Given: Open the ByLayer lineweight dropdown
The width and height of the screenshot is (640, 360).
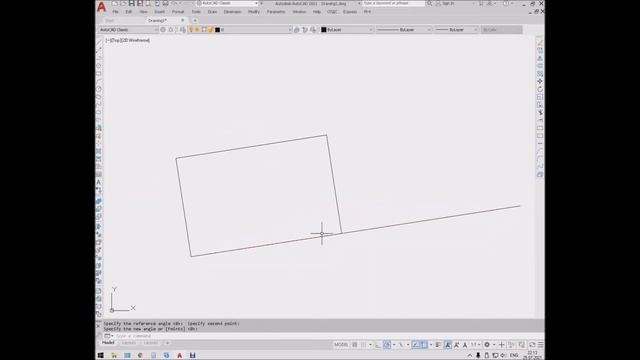Looking at the screenshot, I should [x=456, y=30].
